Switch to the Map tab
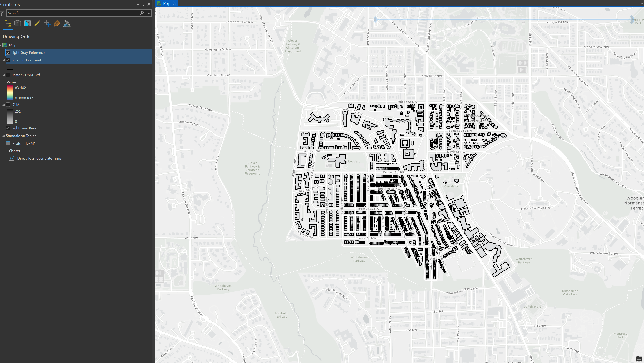Image resolution: width=644 pixels, height=363 pixels. 167,3
